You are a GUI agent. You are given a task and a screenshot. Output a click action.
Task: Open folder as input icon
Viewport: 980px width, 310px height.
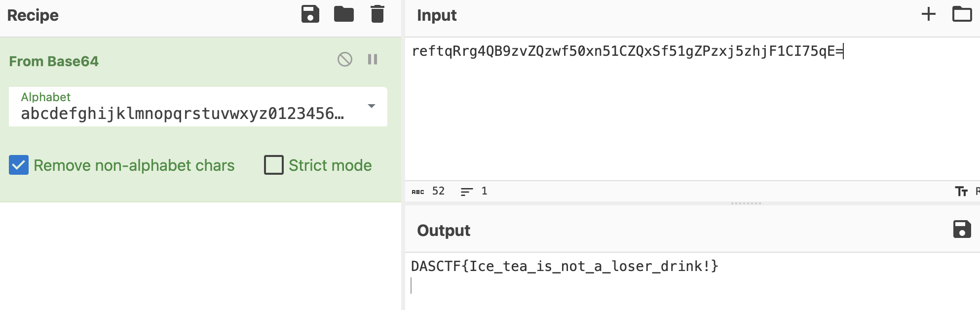pyautogui.click(x=962, y=14)
